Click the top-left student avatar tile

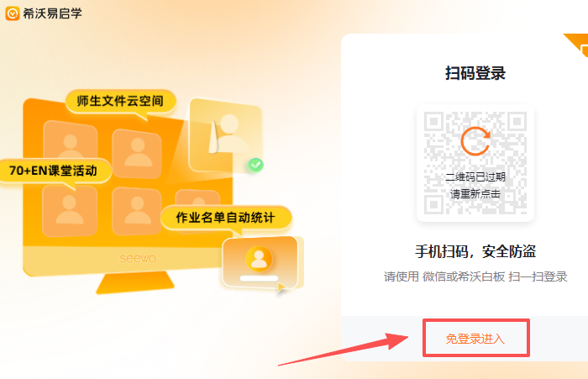point(71,140)
